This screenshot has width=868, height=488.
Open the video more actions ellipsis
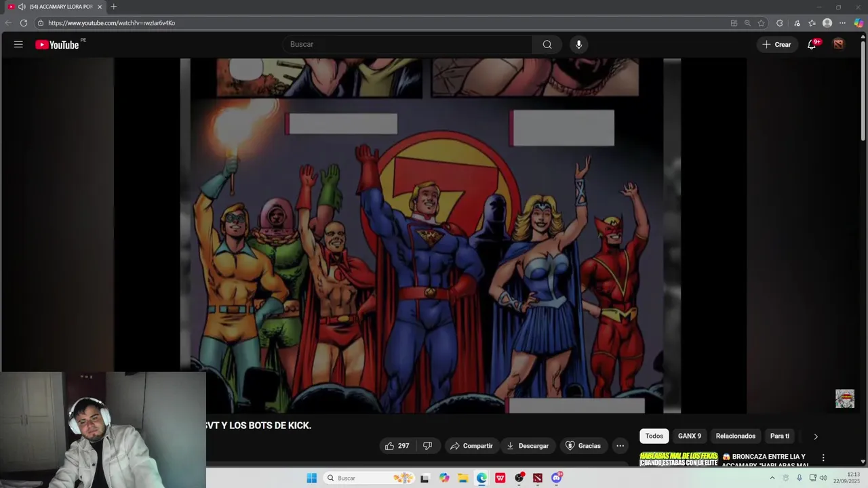tap(620, 446)
